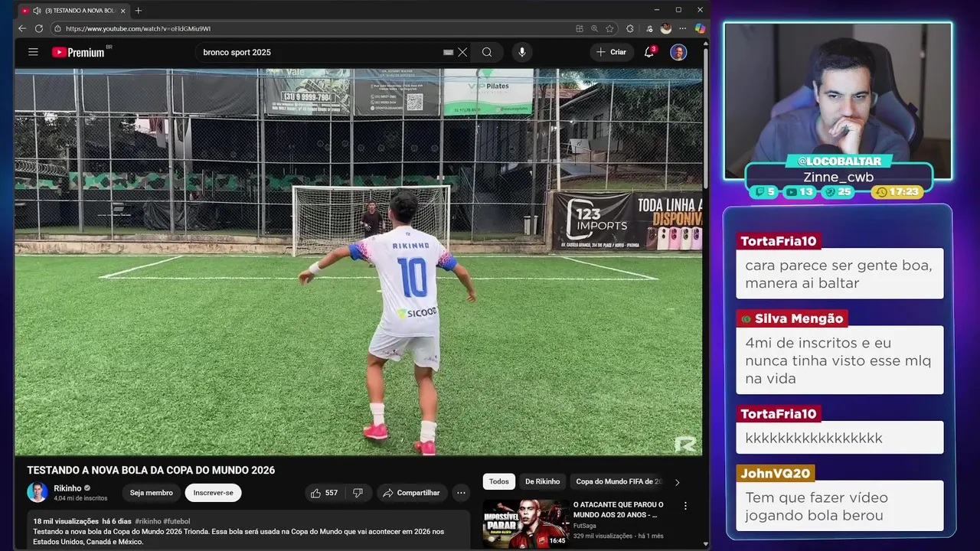Image resolution: width=980 pixels, height=551 pixels.
Task: Open the Rikinho channel name link
Action: click(67, 488)
